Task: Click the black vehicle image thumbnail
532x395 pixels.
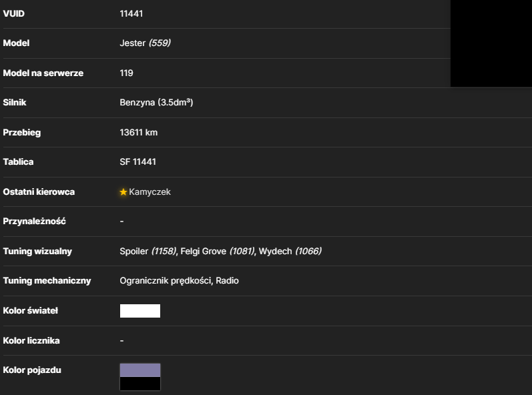Action: (491, 43)
